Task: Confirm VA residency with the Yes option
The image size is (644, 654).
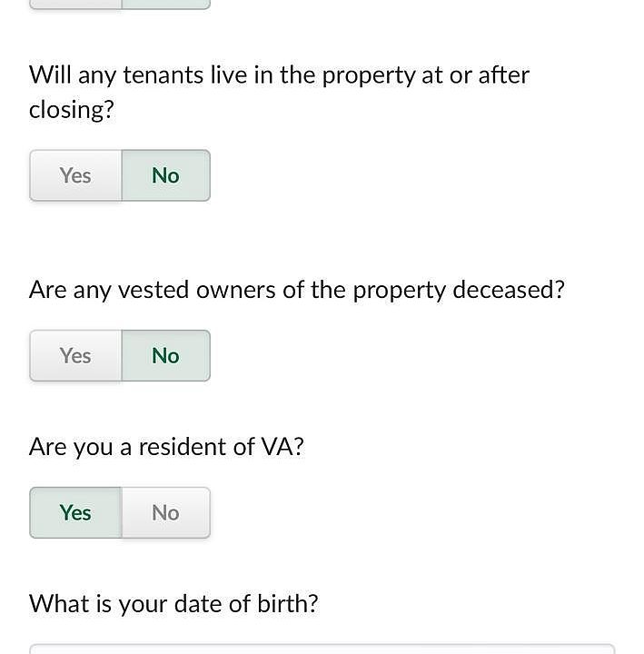Action: coord(75,512)
